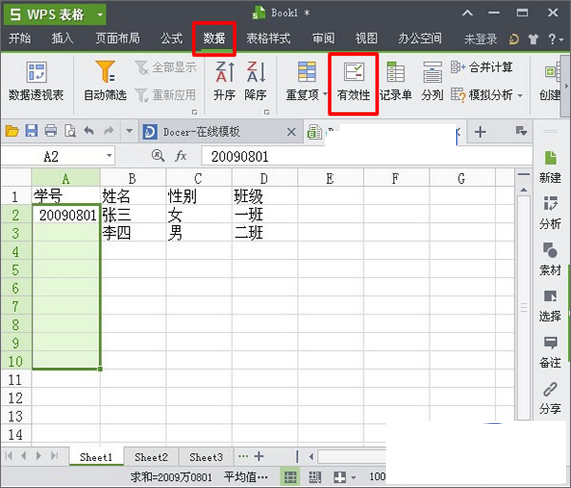The width and height of the screenshot is (571, 488).
Task: Expand the 重复项 dropdown arrow
Action: click(x=325, y=95)
